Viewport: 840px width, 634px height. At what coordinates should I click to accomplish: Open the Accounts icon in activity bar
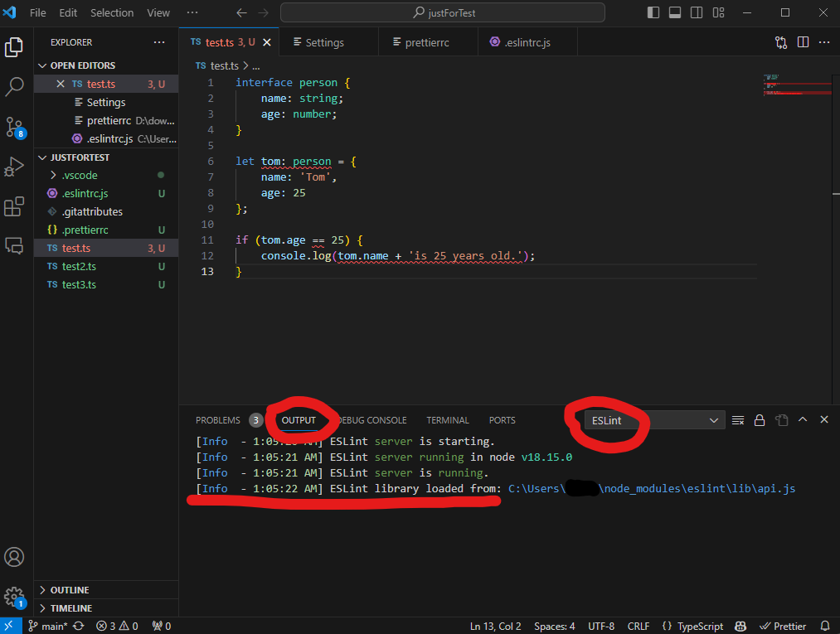tap(13, 557)
